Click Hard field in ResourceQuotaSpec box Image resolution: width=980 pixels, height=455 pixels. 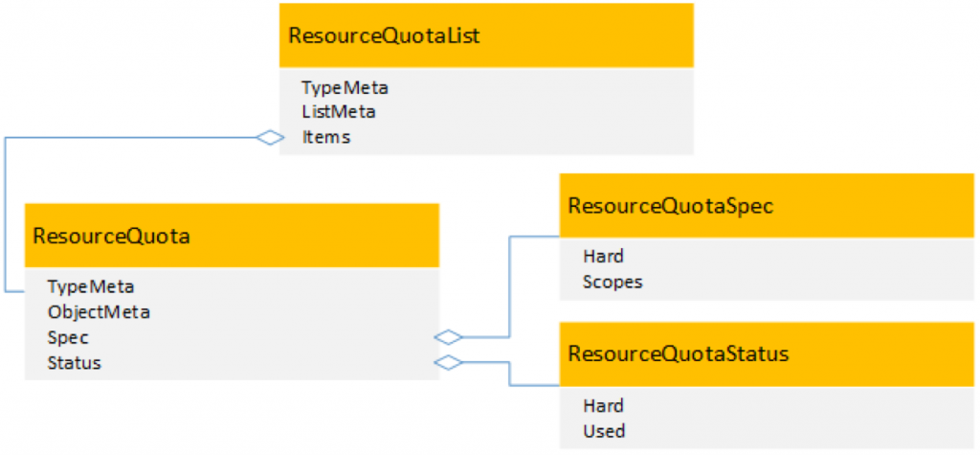[x=603, y=256]
